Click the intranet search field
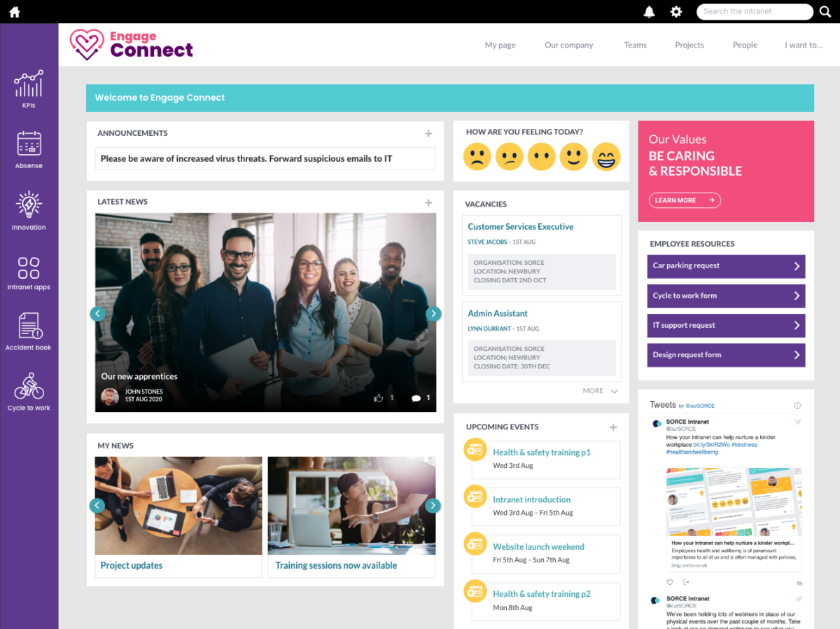The height and width of the screenshot is (629, 840). pos(755,11)
